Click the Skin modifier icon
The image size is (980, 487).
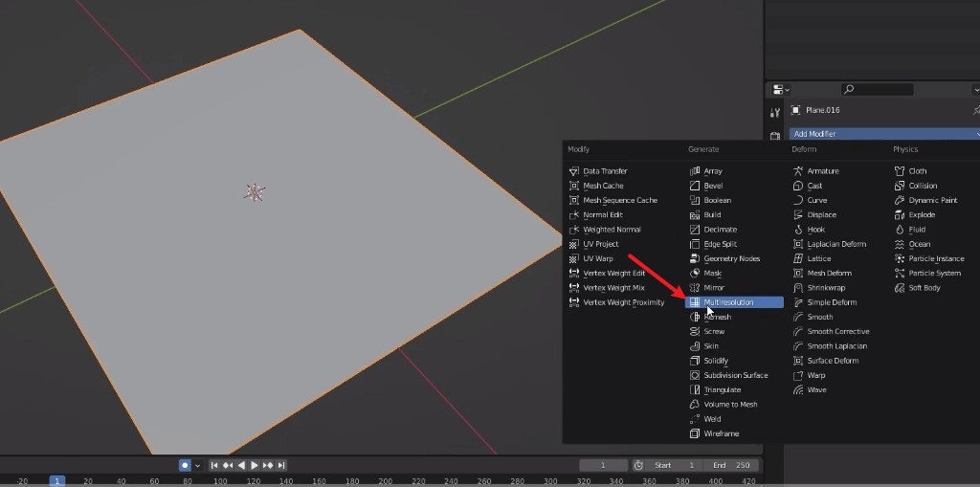pos(695,346)
